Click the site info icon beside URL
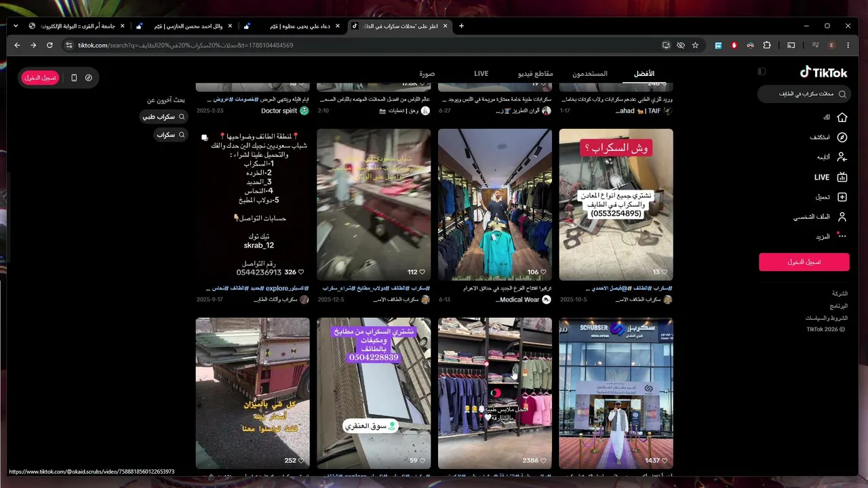The image size is (868, 488). pos(68,45)
